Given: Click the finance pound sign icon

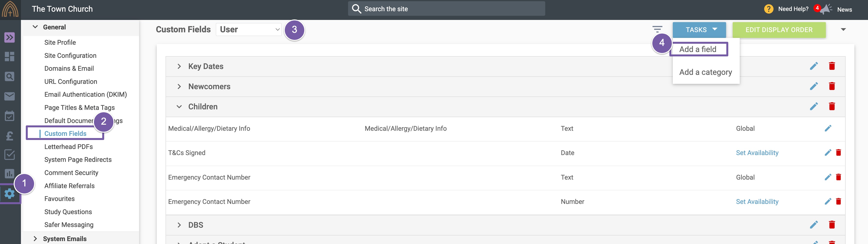Looking at the screenshot, I should point(9,136).
